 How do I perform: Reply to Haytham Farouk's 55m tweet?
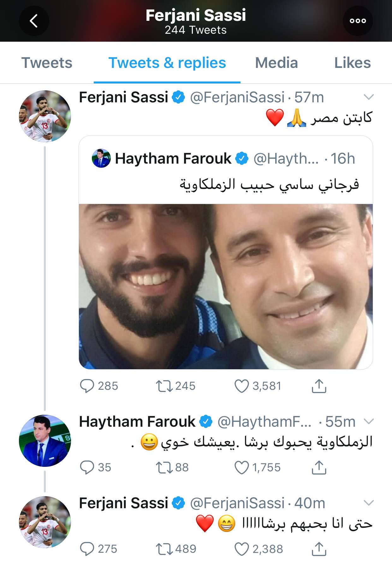[x=87, y=467]
